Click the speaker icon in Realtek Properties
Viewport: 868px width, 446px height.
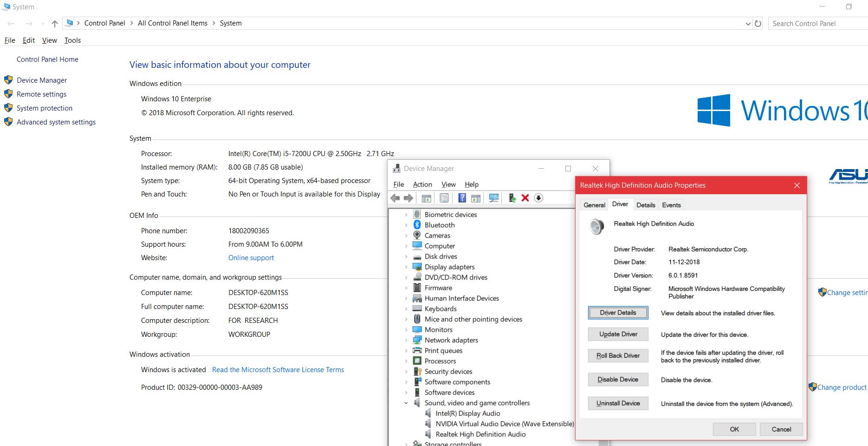click(x=596, y=226)
